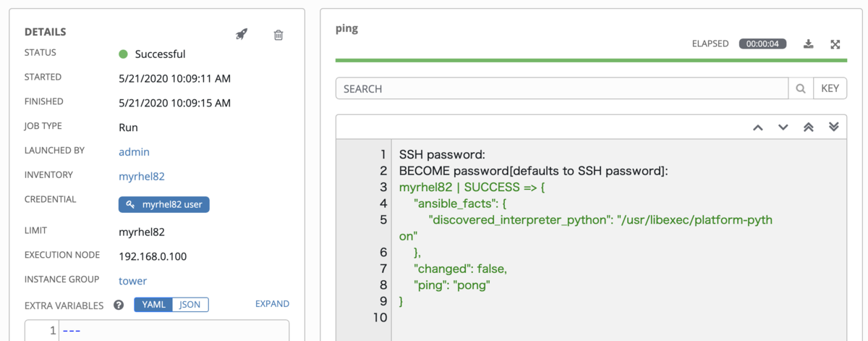This screenshot has width=868, height=341.
Task: Open the myrhel82 inventory link
Action: point(142,176)
